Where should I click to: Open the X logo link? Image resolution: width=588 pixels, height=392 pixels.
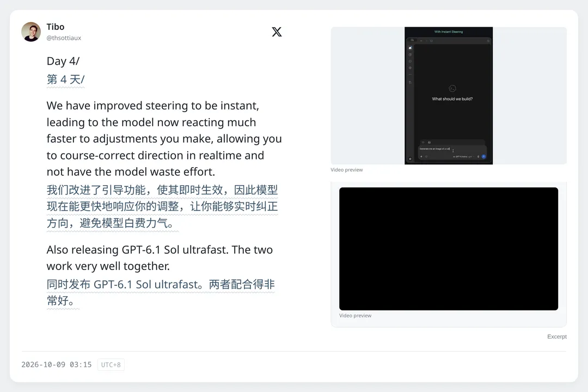277,32
